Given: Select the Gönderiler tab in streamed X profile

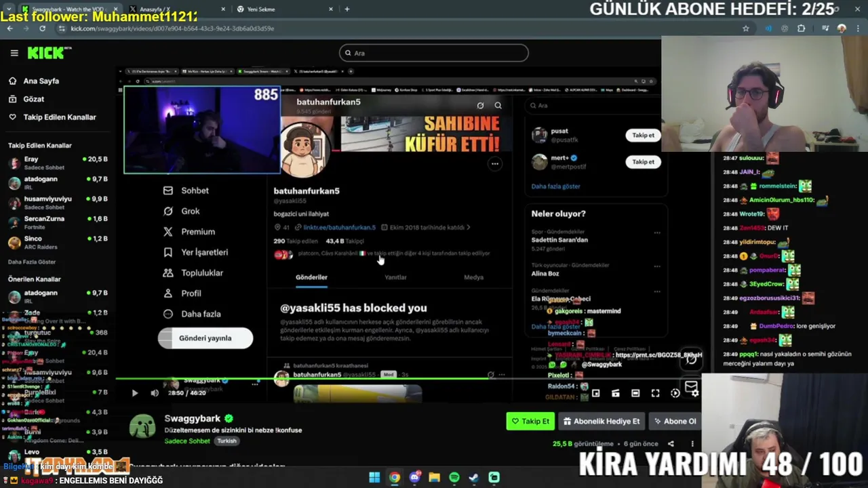Looking at the screenshot, I should pyautogui.click(x=311, y=277).
